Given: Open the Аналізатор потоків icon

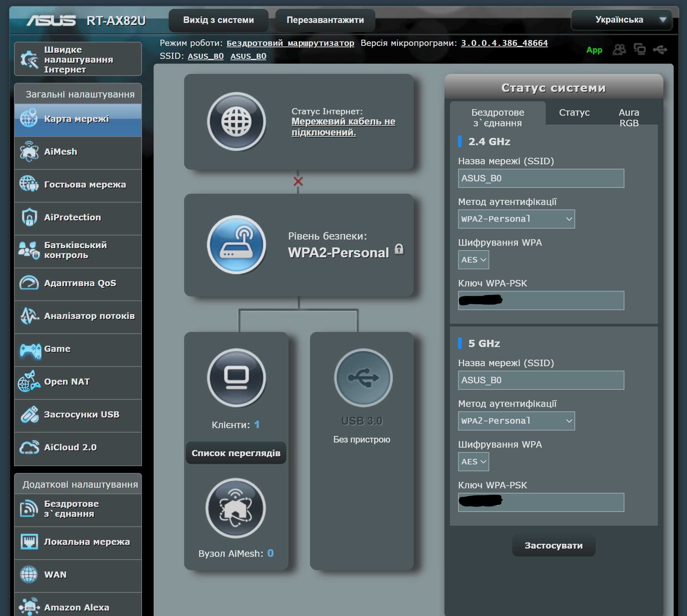Looking at the screenshot, I should [x=29, y=316].
